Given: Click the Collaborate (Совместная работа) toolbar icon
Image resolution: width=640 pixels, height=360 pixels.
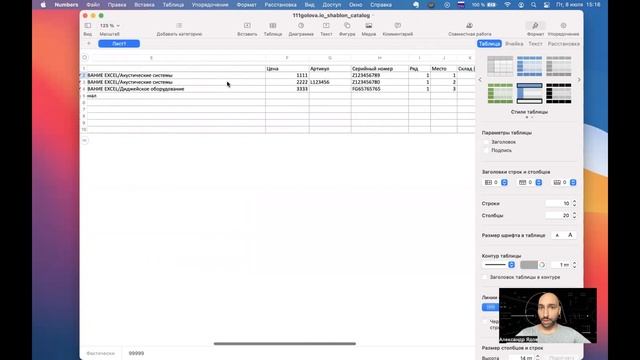Looking at the screenshot, I should (x=469, y=26).
